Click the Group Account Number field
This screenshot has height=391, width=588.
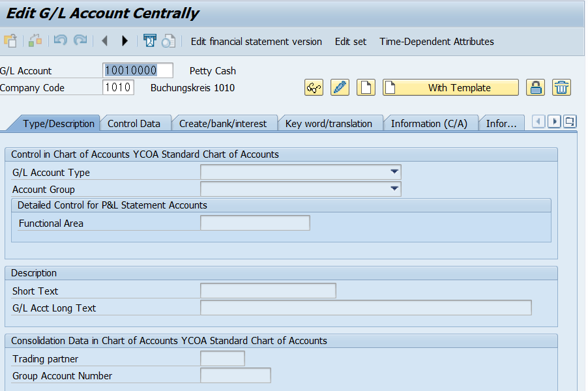pyautogui.click(x=235, y=375)
